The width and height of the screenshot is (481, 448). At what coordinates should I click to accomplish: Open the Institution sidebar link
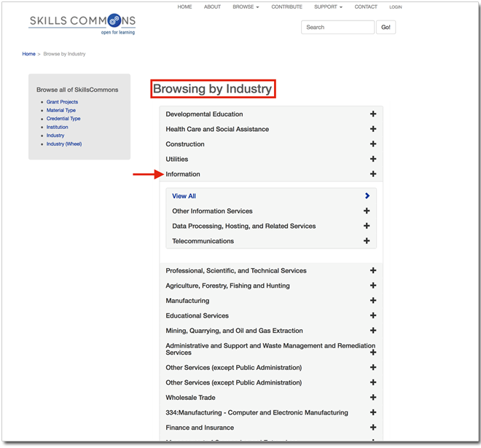[58, 127]
